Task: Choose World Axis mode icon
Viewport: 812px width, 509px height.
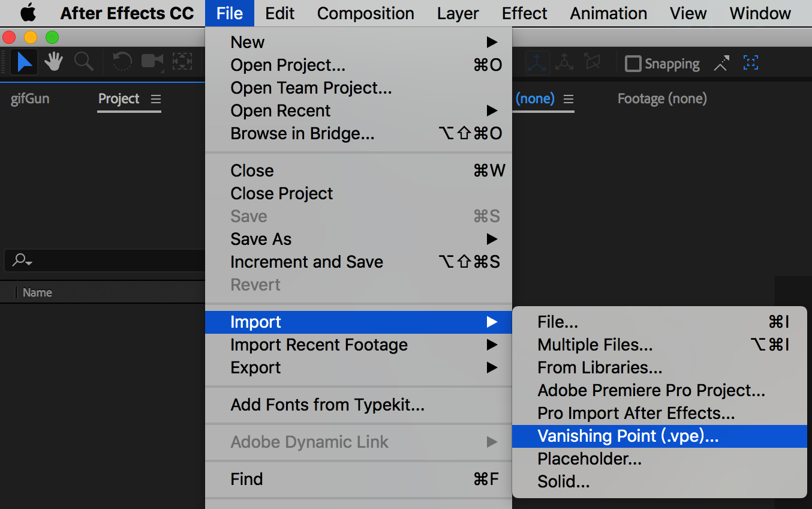Action: pos(564,62)
